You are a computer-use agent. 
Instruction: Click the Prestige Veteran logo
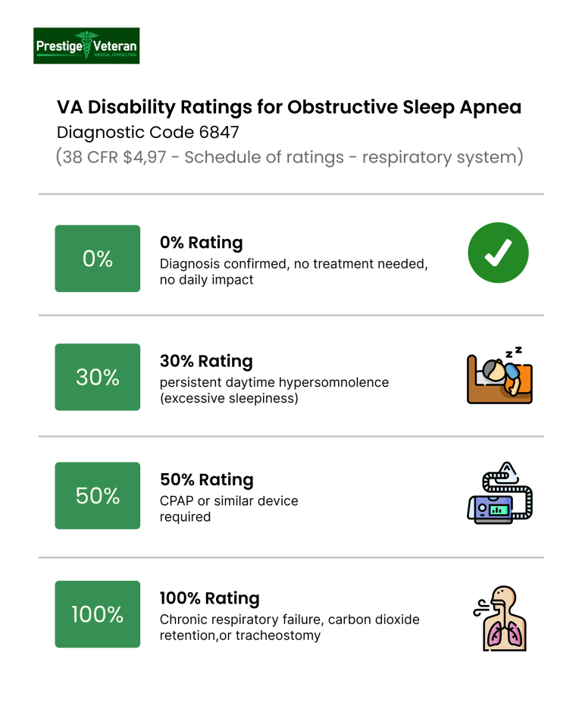pos(86,45)
